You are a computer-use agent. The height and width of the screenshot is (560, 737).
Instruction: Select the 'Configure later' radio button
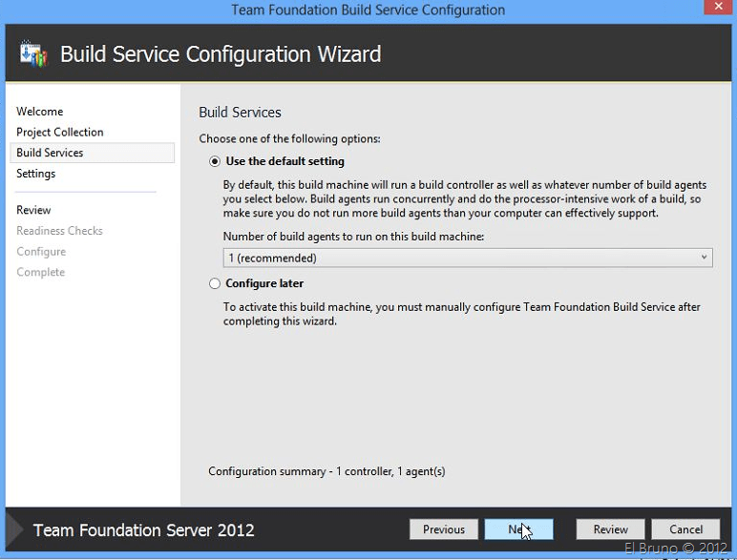coord(214,283)
